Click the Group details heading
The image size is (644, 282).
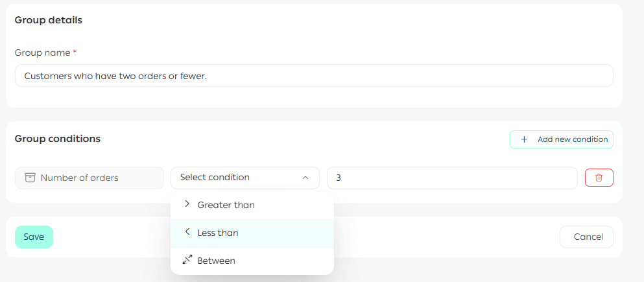(x=48, y=20)
